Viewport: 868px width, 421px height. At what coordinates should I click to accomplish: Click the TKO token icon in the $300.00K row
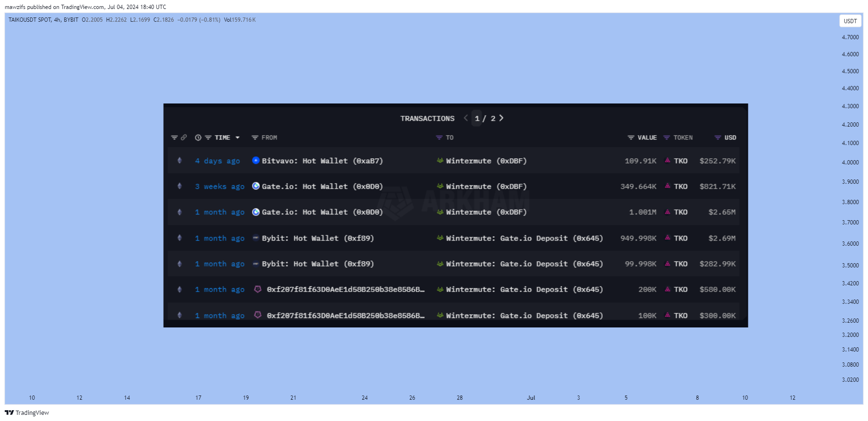(x=667, y=315)
